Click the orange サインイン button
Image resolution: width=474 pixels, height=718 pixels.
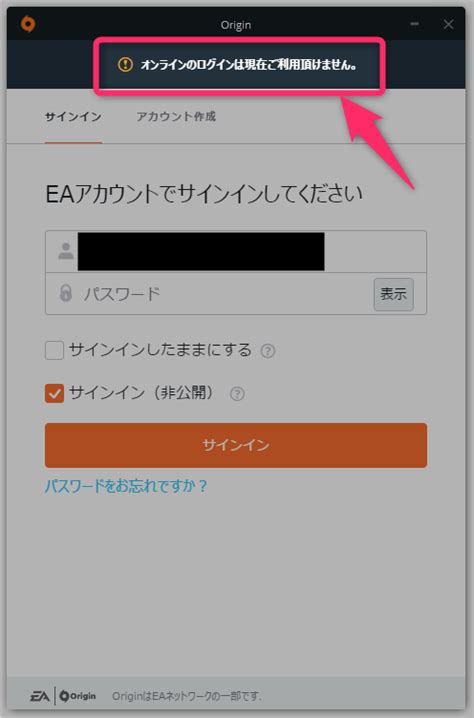coord(236,445)
